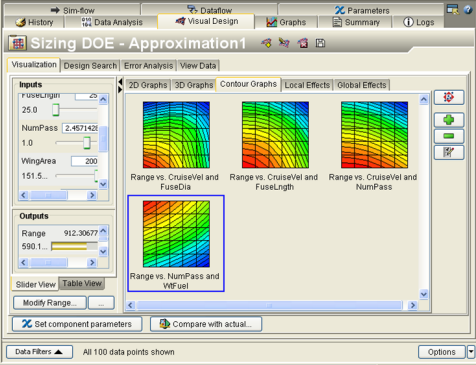Click the Set component parameters button
The image size is (476, 365).
(x=77, y=324)
